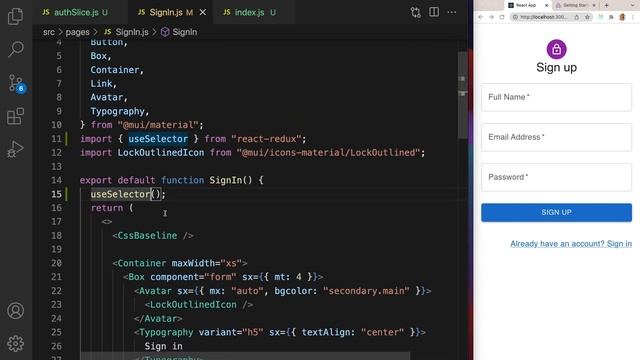
Task: Click the src breadcrumb
Action: click(x=49, y=32)
